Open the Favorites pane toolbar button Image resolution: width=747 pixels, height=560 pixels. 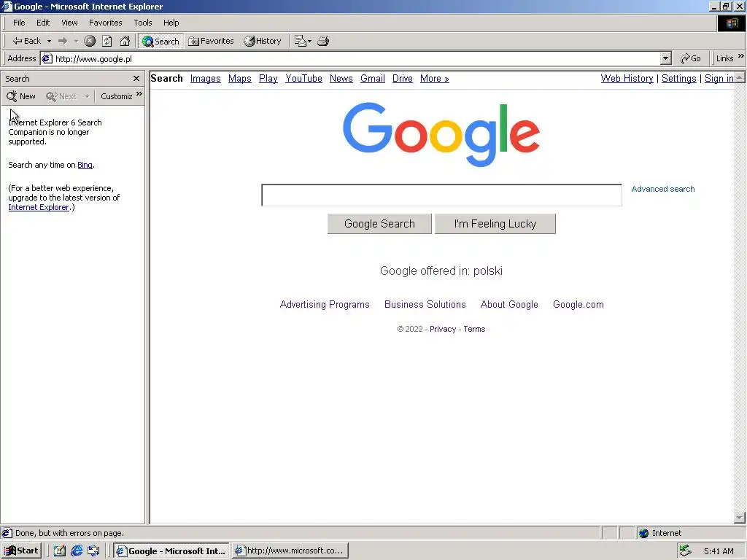211,41
